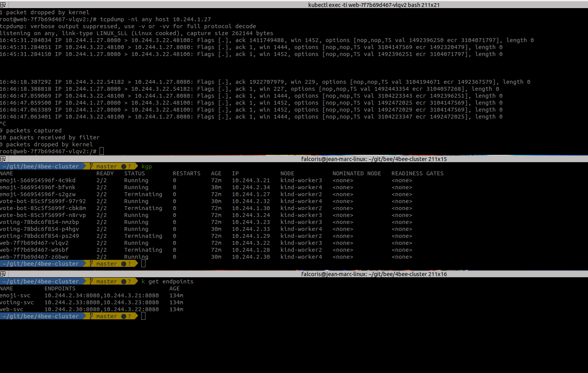The height and width of the screenshot is (373, 588).
Task: Select the voting-svc endpoint name
Action: point(17,302)
